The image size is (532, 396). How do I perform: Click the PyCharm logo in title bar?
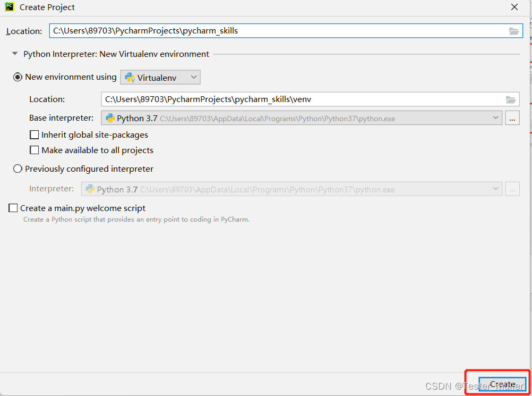10,7
